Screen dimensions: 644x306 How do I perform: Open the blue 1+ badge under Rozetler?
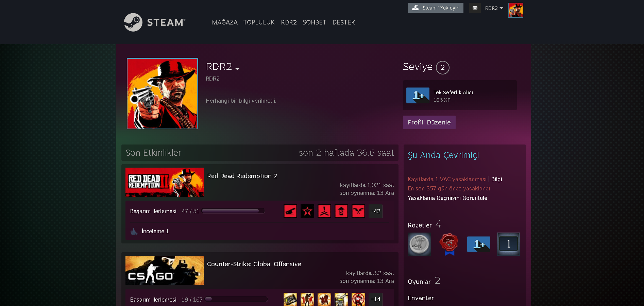click(479, 244)
